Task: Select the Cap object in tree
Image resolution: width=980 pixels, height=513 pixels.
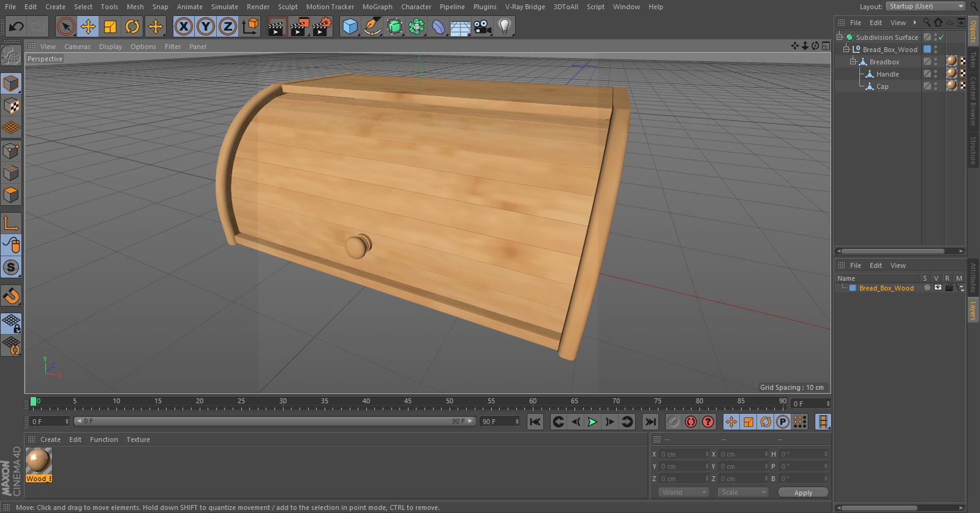Action: (882, 86)
